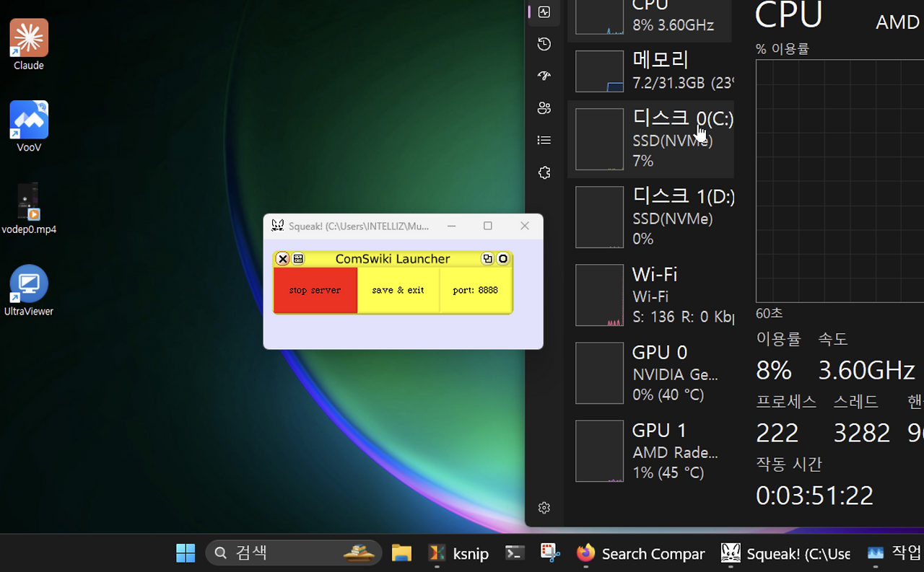Viewport: 924px width, 572px height.
Task: Maximize the Squeak window
Action: click(x=488, y=226)
